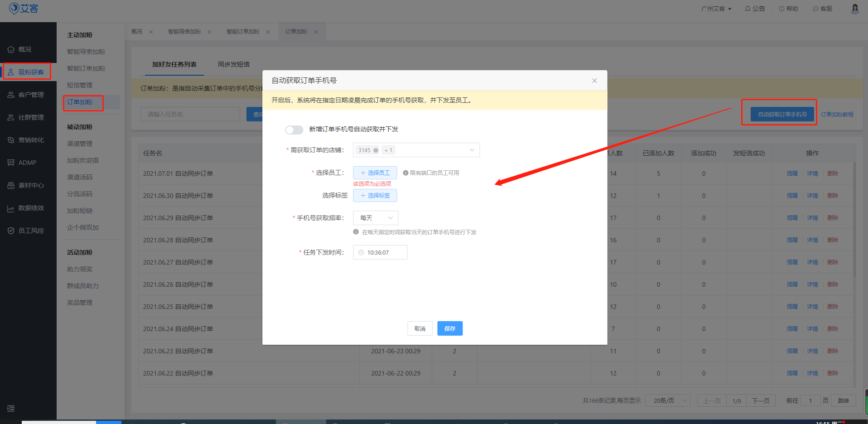Viewport: 868px width, 424px height.
Task: Click the task delivery time field
Action: click(x=380, y=253)
